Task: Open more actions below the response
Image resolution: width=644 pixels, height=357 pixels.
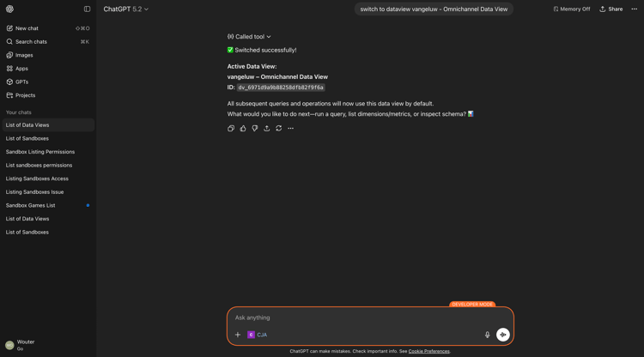Action: coord(290,129)
